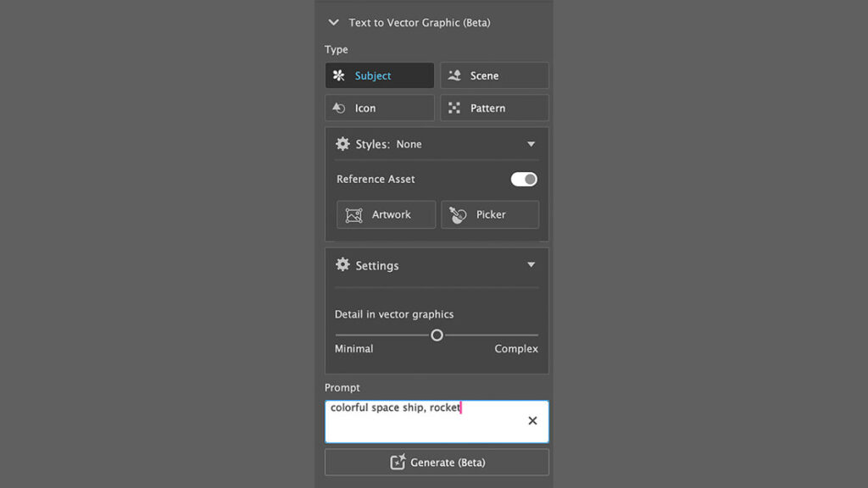Image resolution: width=868 pixels, height=488 pixels.
Task: Click the Generate sparkle icon
Action: click(x=398, y=462)
